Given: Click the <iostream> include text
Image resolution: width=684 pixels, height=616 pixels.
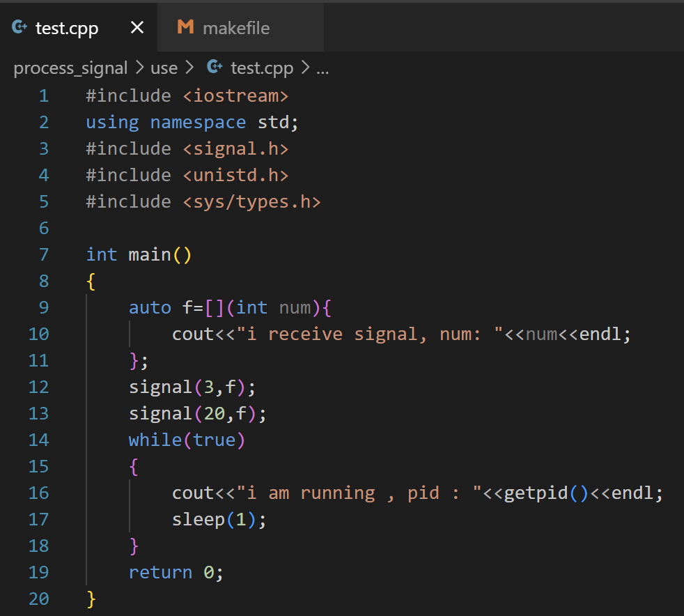Looking at the screenshot, I should coord(235,96).
